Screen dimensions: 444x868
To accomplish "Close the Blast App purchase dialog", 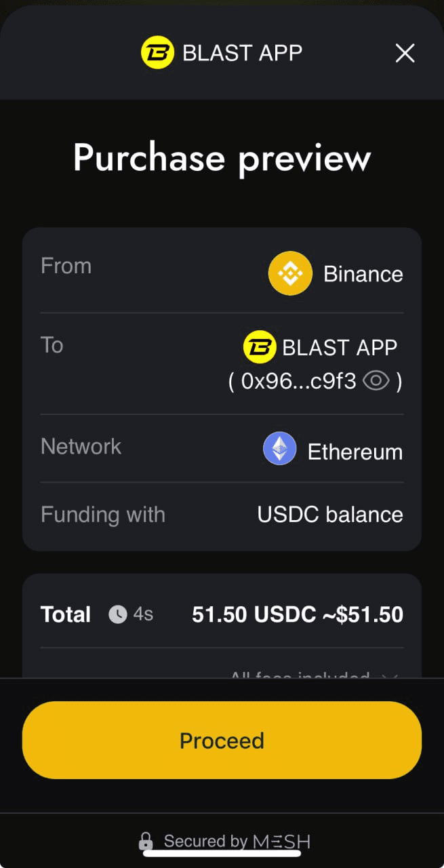I will click(x=405, y=53).
